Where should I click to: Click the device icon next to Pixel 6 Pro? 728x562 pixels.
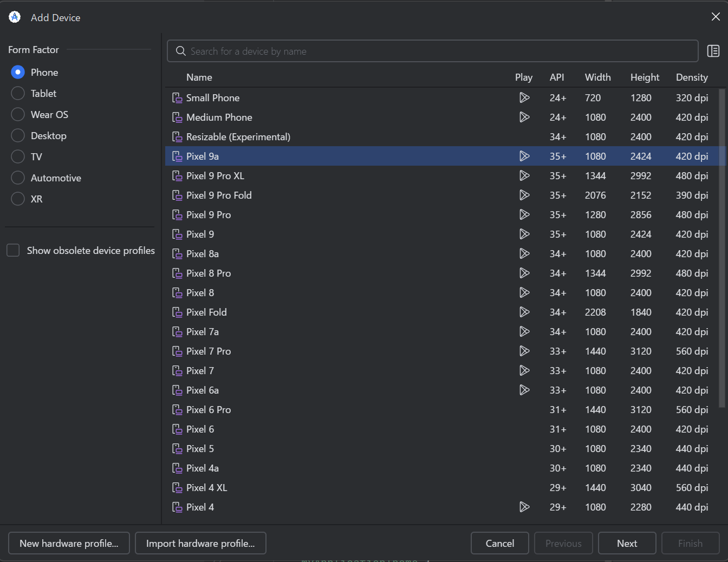(177, 410)
